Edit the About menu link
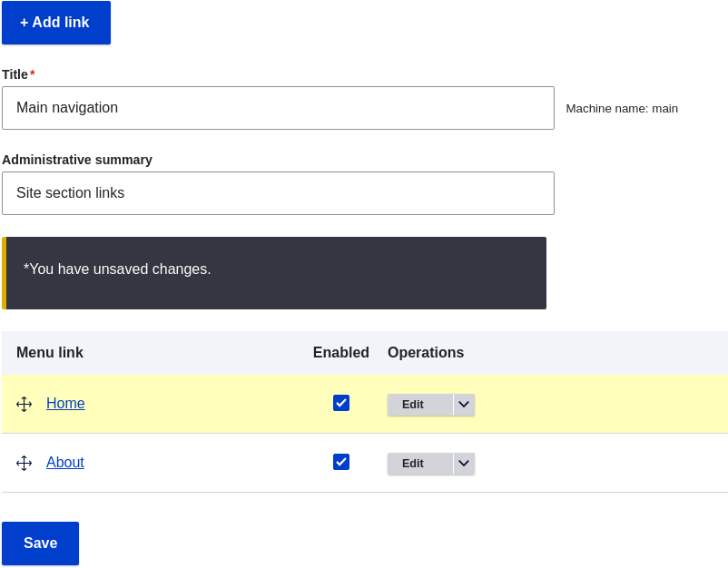The image size is (728, 568). (419, 464)
